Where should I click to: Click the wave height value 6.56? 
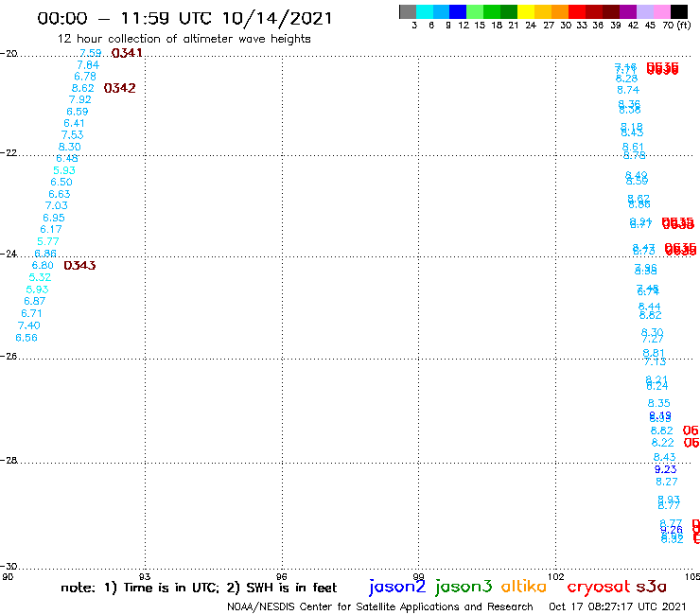(x=26, y=338)
